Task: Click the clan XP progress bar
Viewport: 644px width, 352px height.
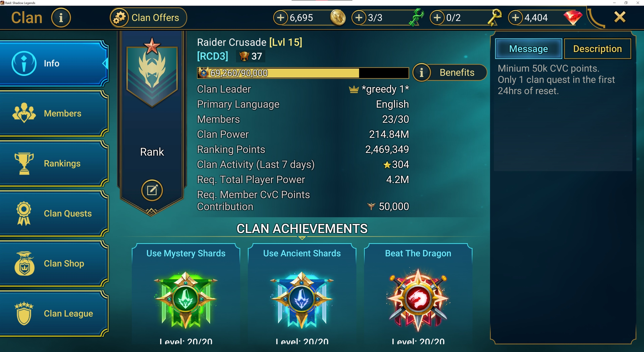Action: point(303,73)
